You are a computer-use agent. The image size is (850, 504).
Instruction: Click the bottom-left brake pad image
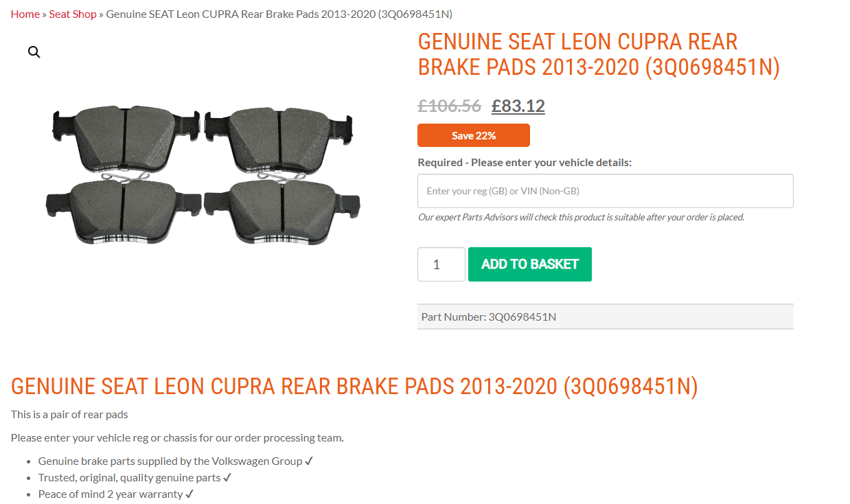point(124,209)
